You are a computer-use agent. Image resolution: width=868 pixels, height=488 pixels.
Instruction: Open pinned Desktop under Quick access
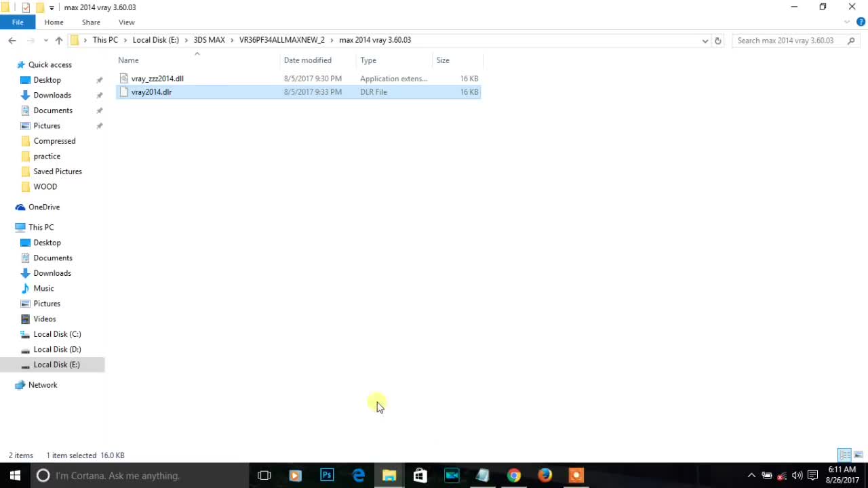pos(47,80)
